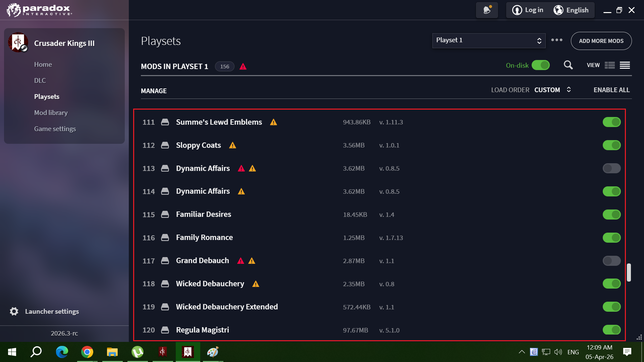The height and width of the screenshot is (362, 644).
Task: Click red error icon beside Grand Debauch
Action: click(x=240, y=261)
